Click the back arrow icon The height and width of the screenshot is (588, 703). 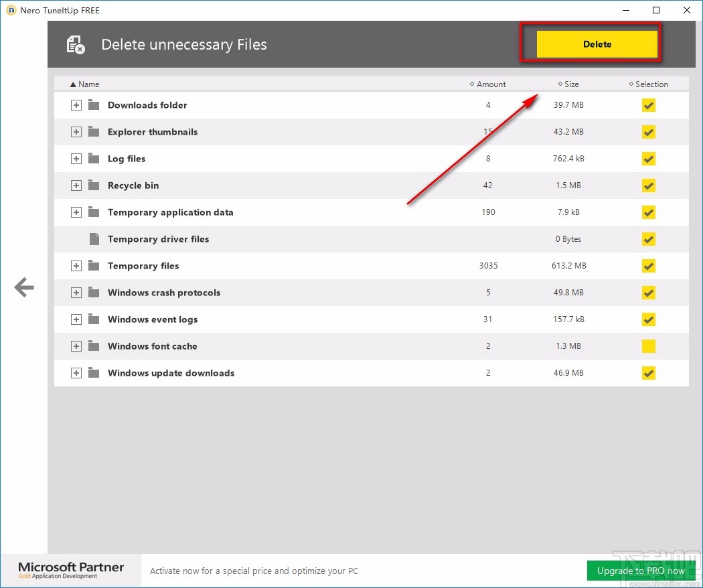[24, 288]
